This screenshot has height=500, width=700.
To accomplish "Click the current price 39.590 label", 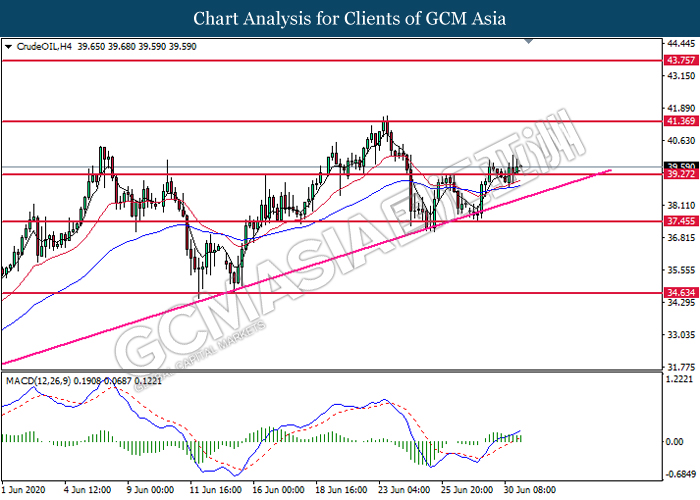I will [x=681, y=166].
